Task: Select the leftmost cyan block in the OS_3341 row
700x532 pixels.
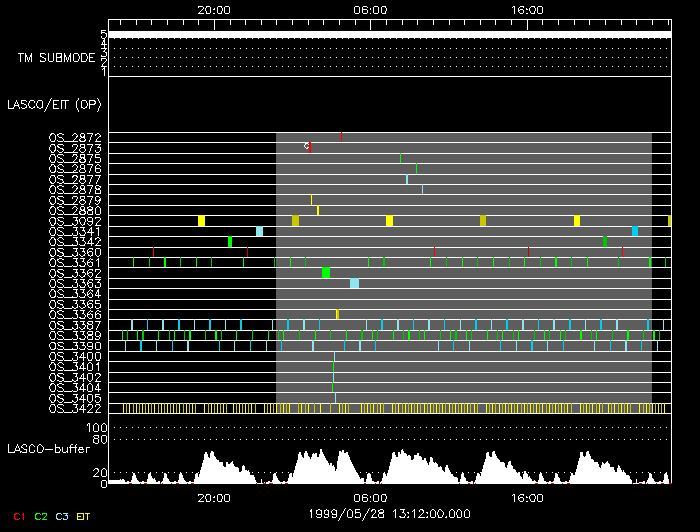Action: (259, 231)
